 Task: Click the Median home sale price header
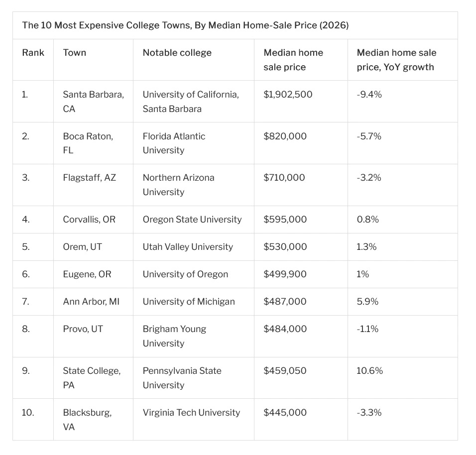293,60
